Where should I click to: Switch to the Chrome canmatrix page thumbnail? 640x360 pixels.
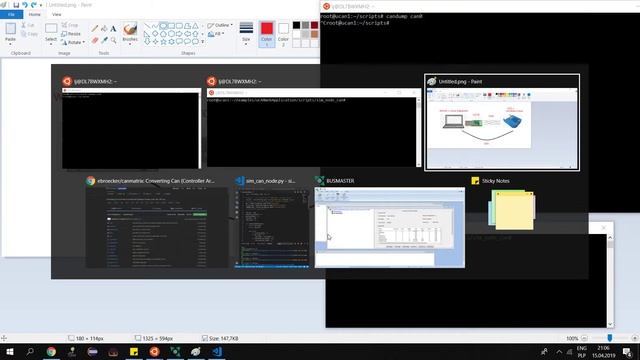(x=157, y=222)
